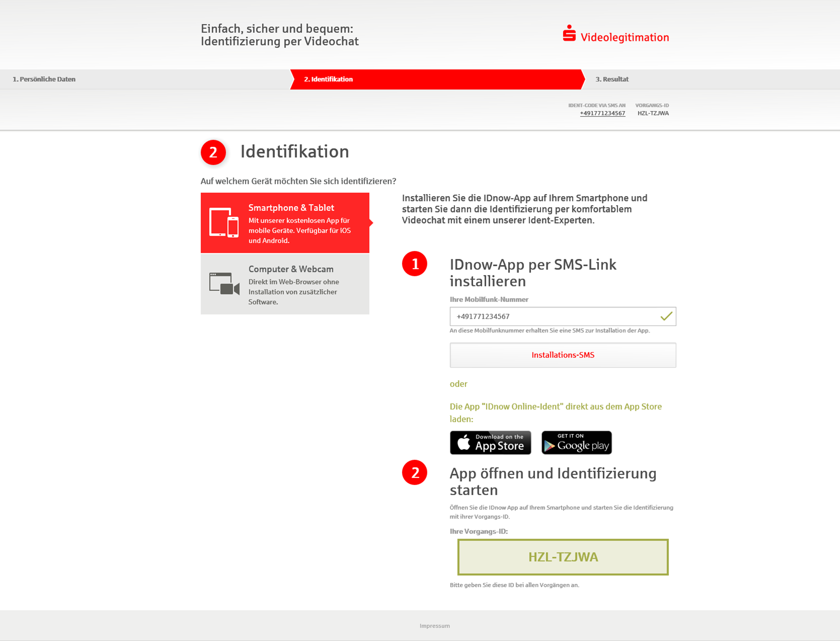Open the Google Play badge
840x641 pixels.
pos(577,443)
